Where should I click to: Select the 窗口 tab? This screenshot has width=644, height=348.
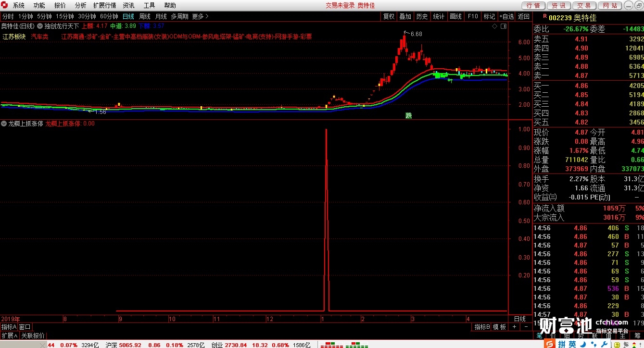pyautogui.click(x=25, y=327)
